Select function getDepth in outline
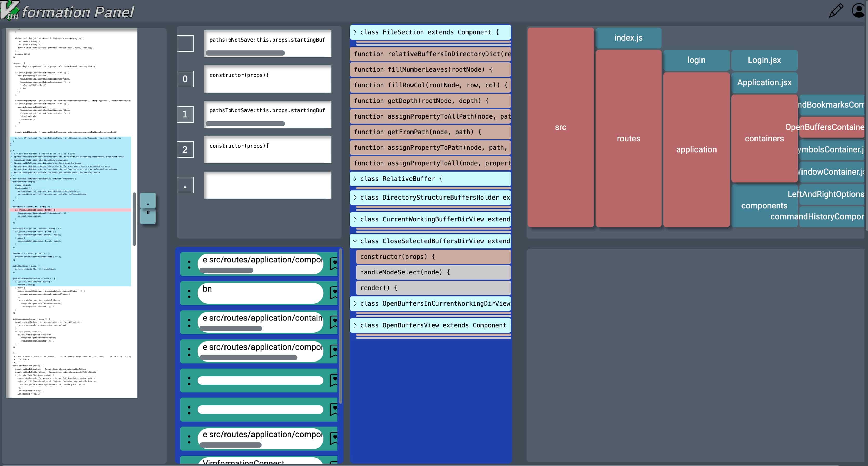The height and width of the screenshot is (466, 868). tap(430, 101)
